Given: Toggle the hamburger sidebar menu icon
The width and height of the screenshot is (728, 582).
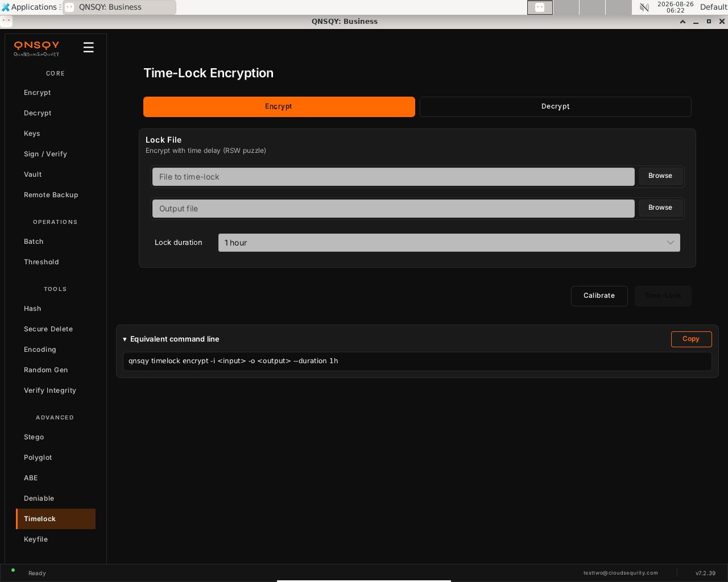Looking at the screenshot, I should point(88,47).
